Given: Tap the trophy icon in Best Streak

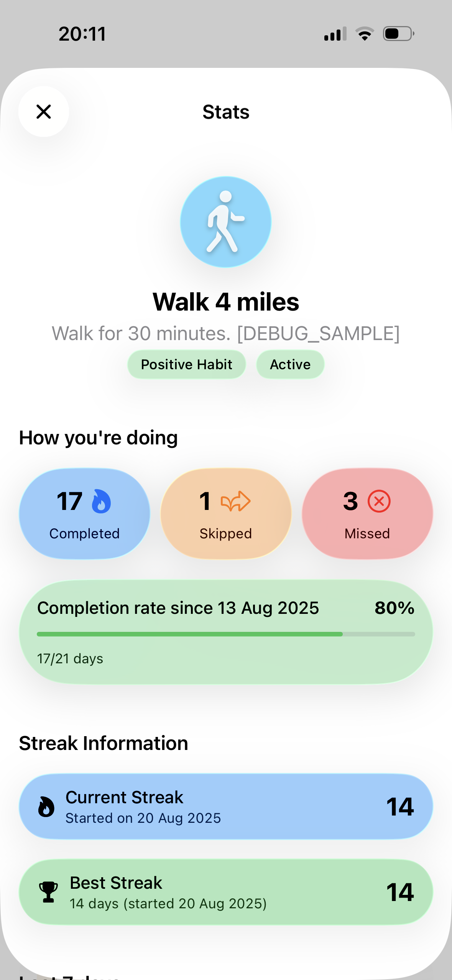Looking at the screenshot, I should tap(48, 892).
